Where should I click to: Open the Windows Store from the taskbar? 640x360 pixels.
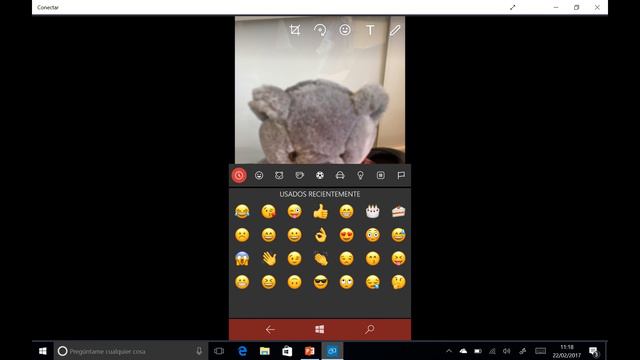click(x=287, y=351)
